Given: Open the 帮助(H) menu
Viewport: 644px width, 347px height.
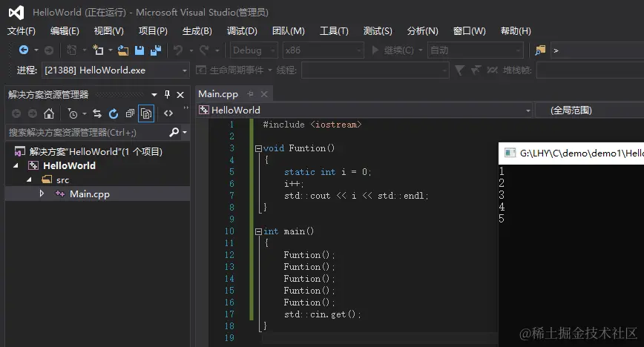Looking at the screenshot, I should point(516,31).
